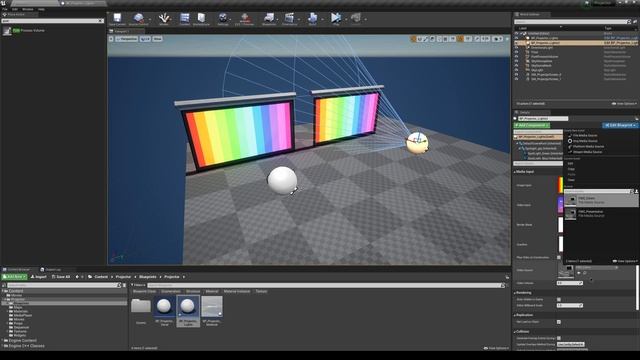The width and height of the screenshot is (640, 360).
Task: Select BP_Projector_Decal asset thumbnail
Action: pyautogui.click(x=164, y=306)
